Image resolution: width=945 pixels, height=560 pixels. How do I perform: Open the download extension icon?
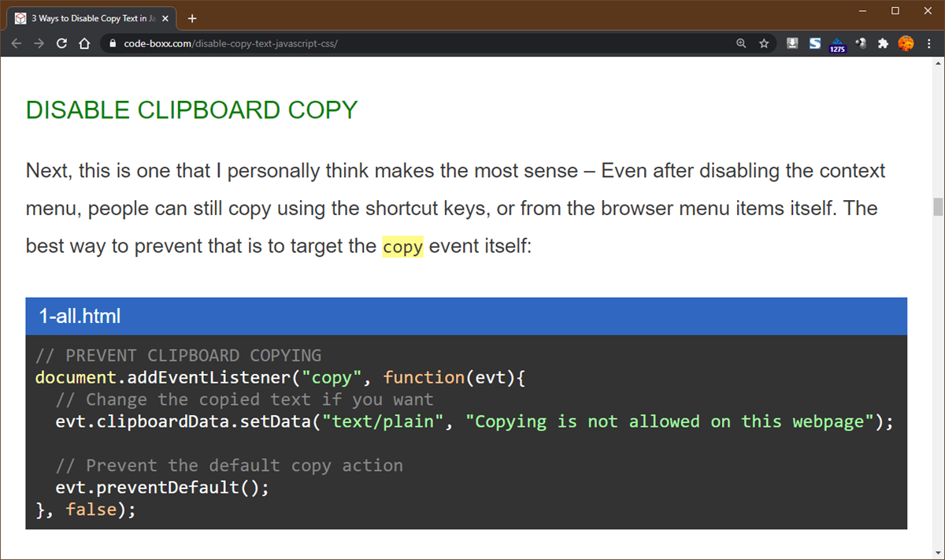pyautogui.click(x=793, y=43)
